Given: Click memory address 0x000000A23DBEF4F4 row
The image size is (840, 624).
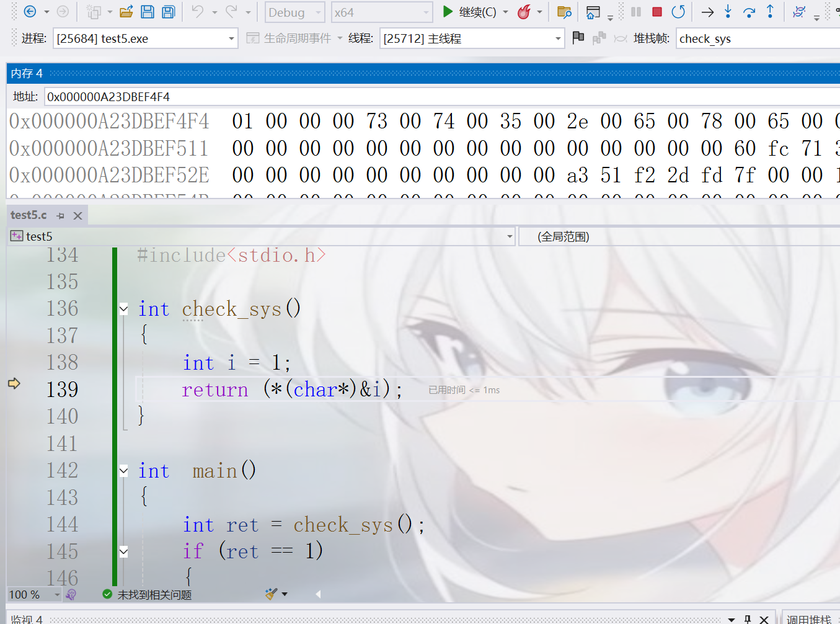Looking at the screenshot, I should click(x=109, y=121).
